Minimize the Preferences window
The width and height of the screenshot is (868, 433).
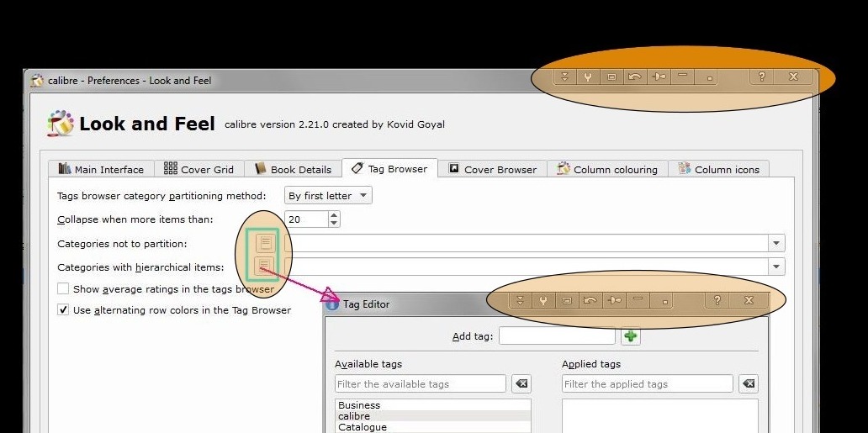click(x=683, y=77)
